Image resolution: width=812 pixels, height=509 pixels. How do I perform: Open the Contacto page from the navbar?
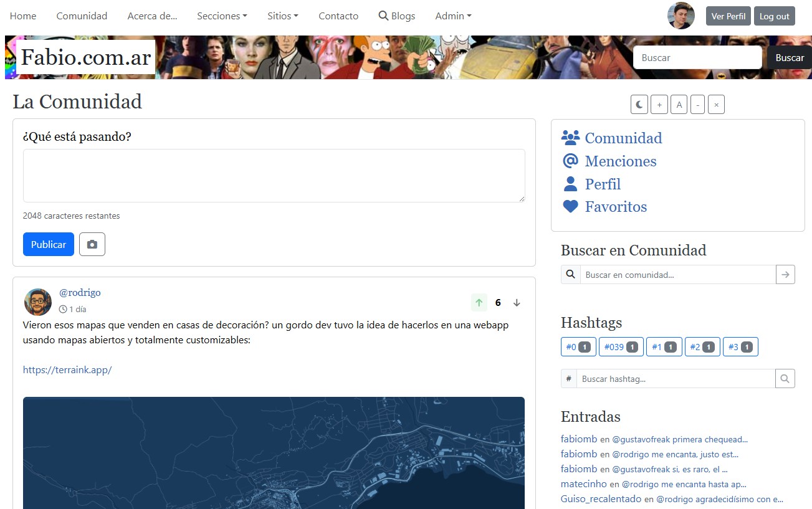[338, 16]
